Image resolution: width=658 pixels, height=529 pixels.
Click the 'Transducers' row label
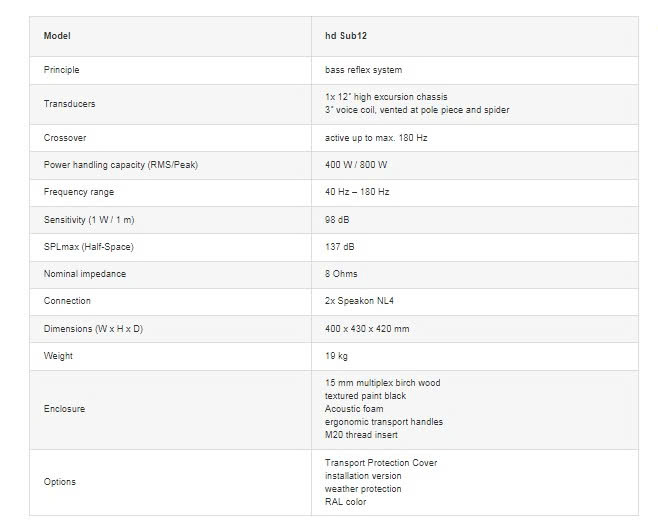tap(69, 104)
